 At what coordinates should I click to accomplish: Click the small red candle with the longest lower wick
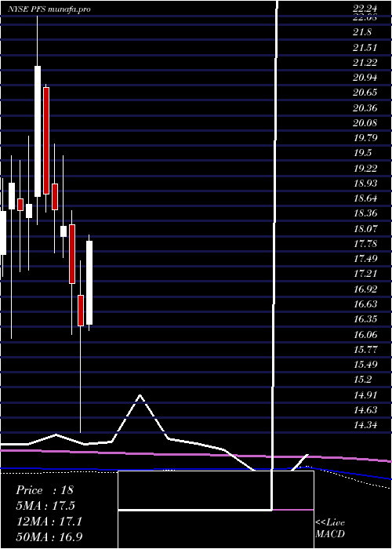click(81, 311)
